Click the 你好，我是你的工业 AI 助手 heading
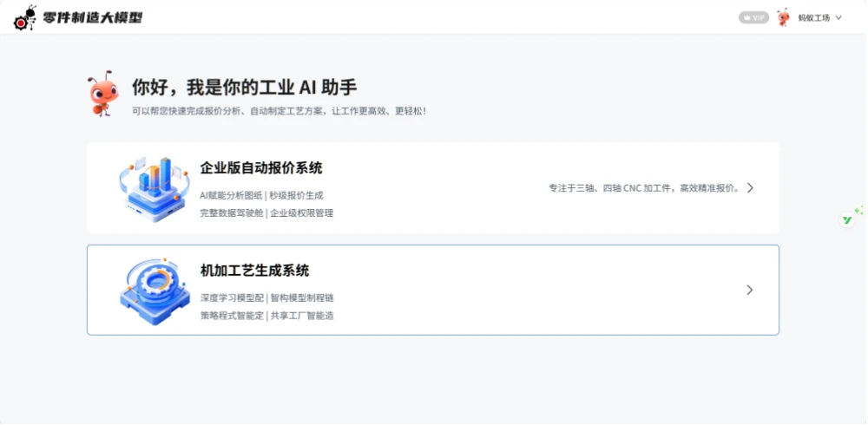 point(244,88)
